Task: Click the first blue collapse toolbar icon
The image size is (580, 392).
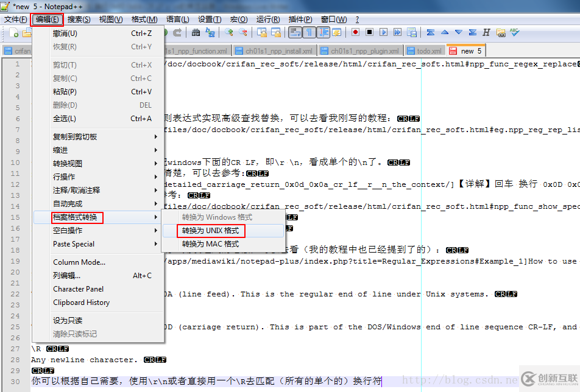Action: pos(431,32)
